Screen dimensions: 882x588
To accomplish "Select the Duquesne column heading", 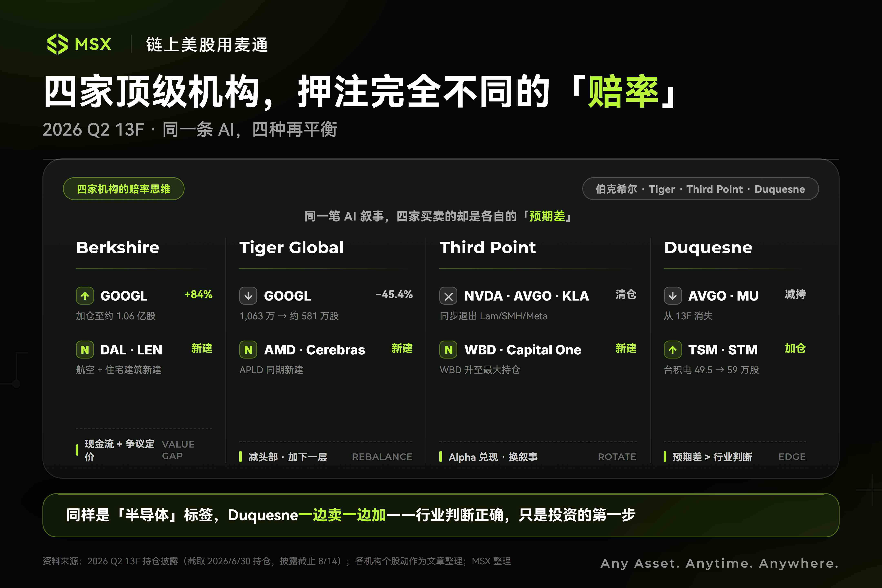I will (708, 248).
